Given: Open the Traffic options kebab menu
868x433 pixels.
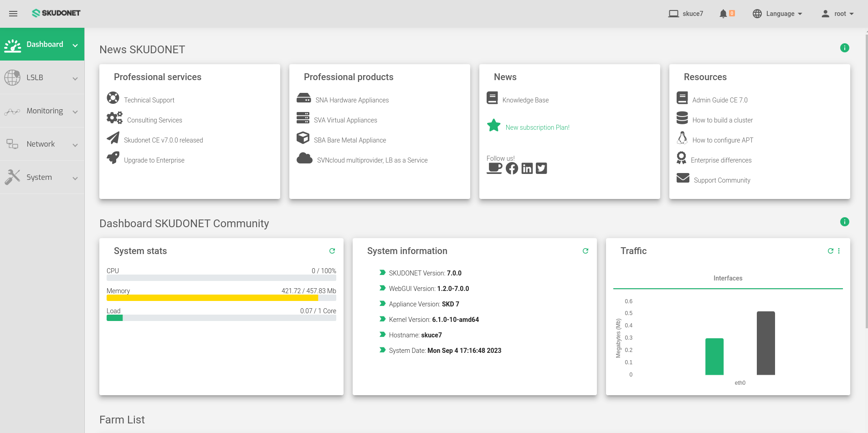Looking at the screenshot, I should tap(840, 251).
